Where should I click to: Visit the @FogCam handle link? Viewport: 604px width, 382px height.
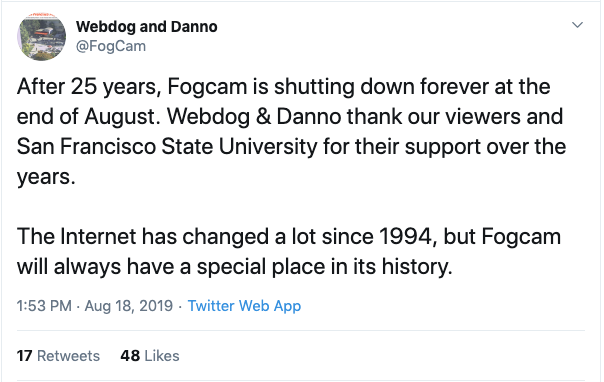111,46
